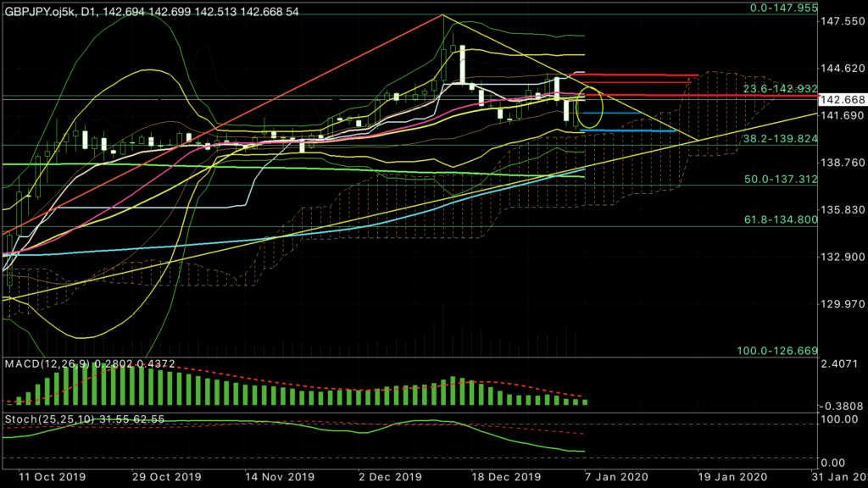Select the Fibonacci 38.2-139.824 level label

pos(780,138)
